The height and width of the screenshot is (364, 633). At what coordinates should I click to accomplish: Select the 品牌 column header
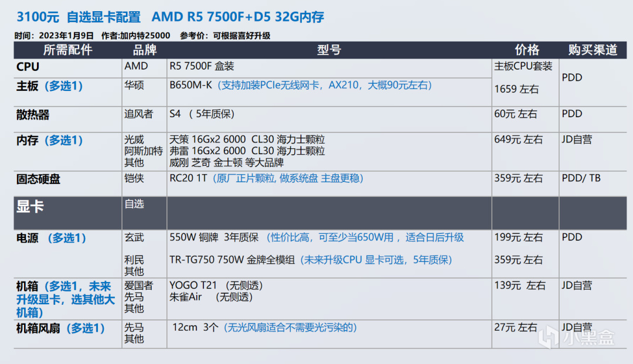click(145, 50)
